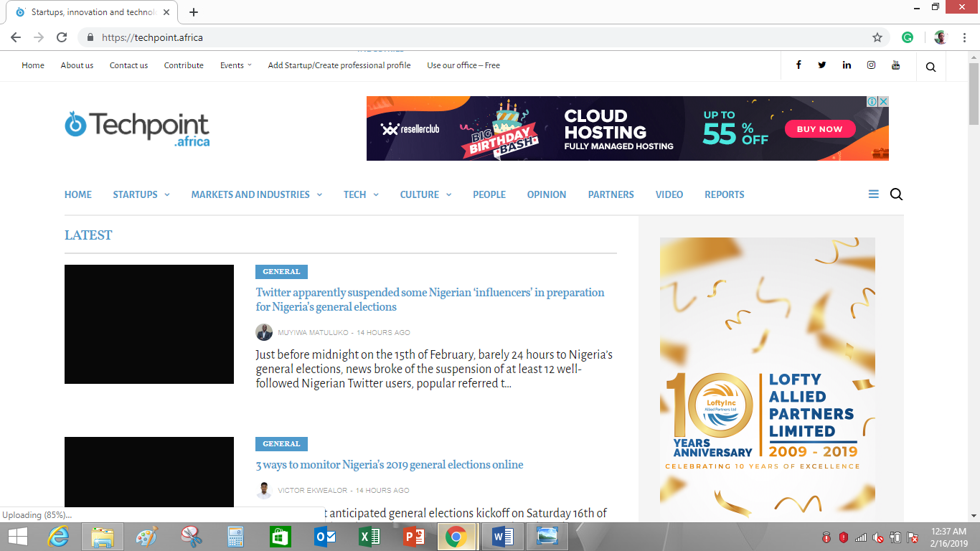Click the Twitter article's black thumbnail
Screen dimensions: 980x551
(x=149, y=324)
